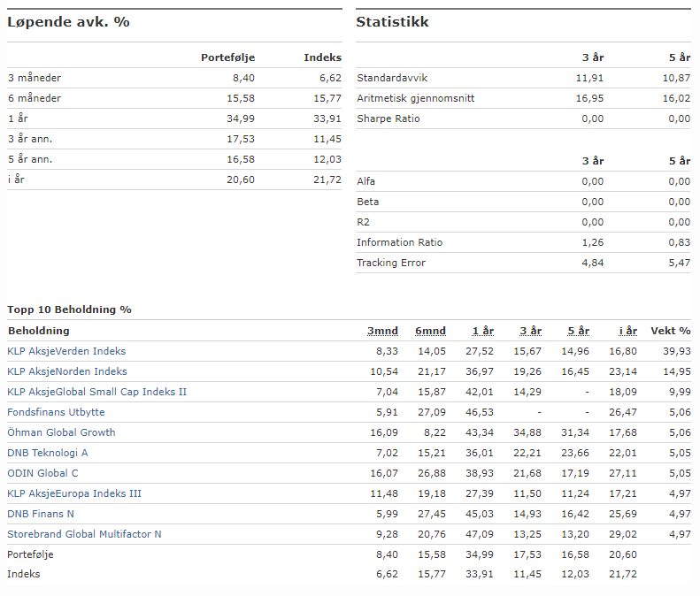Image resolution: width=700 pixels, height=596 pixels.
Task: Click the Indeks column header in returns table
Action: click(x=323, y=57)
